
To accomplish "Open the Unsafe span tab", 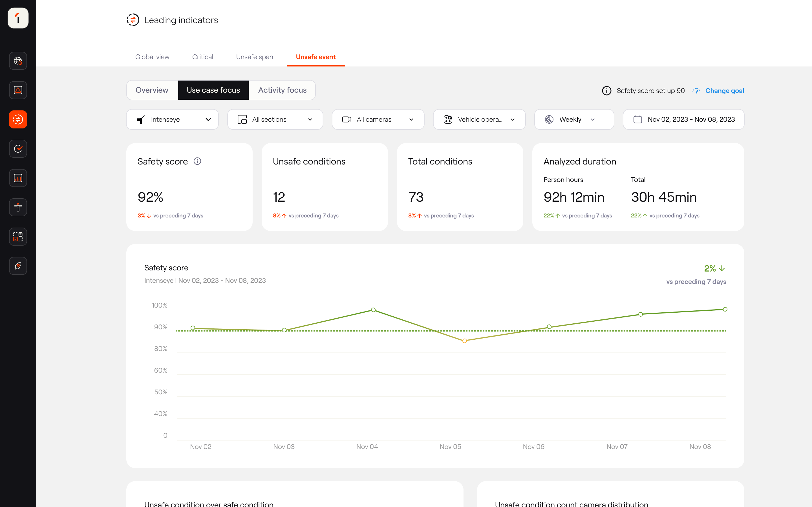I will pyautogui.click(x=254, y=57).
